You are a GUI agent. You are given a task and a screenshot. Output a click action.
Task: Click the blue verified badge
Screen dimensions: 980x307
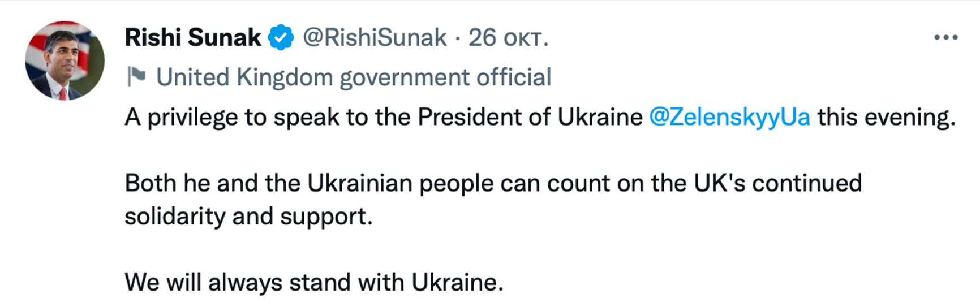pyautogui.click(x=281, y=38)
